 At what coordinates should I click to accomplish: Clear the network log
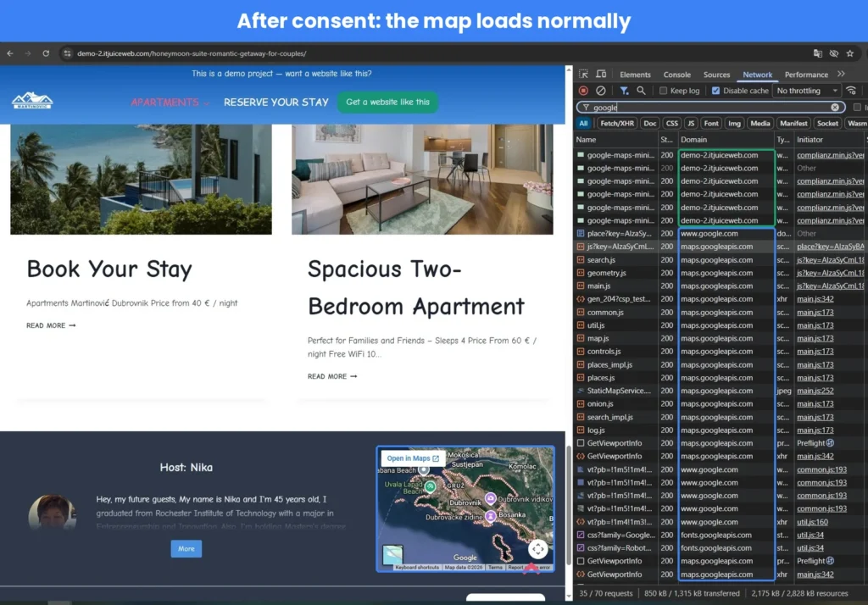tap(601, 90)
